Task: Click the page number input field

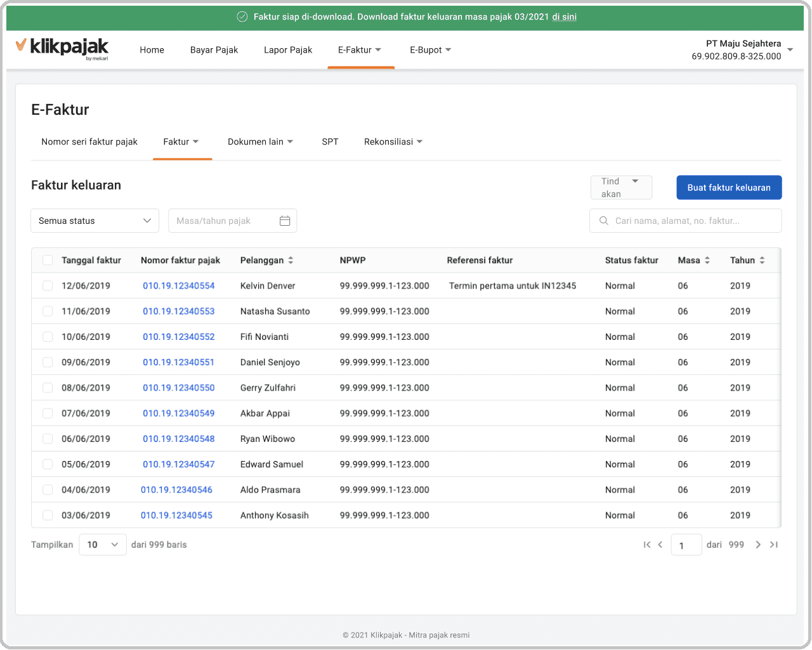Action: (x=686, y=544)
